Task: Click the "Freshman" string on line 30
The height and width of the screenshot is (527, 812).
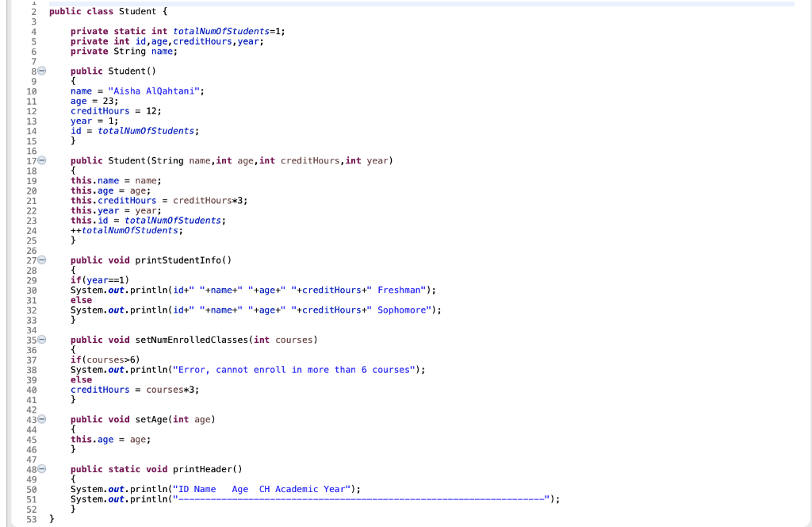Action: point(398,290)
